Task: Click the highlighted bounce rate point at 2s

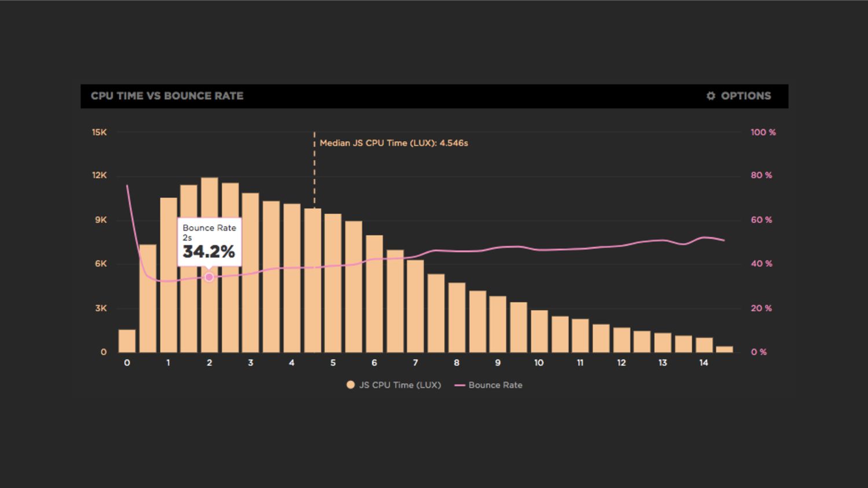Action: coord(209,278)
